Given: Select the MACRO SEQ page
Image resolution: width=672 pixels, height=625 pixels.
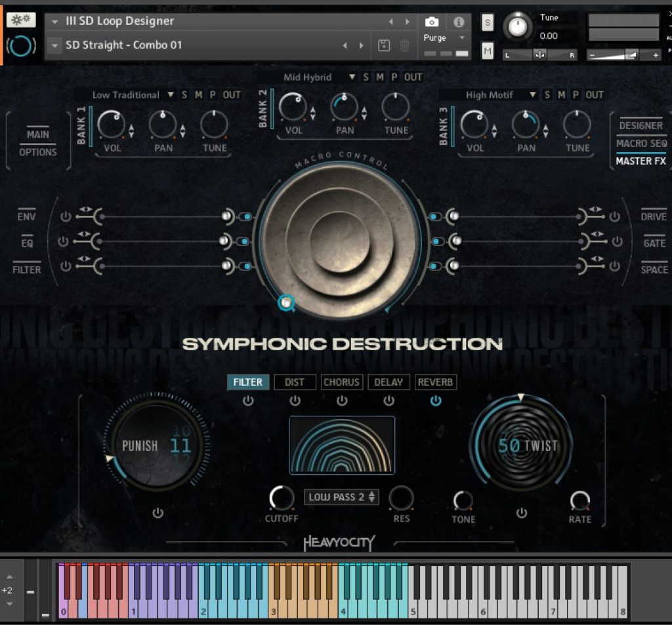Looking at the screenshot, I should pos(641,143).
